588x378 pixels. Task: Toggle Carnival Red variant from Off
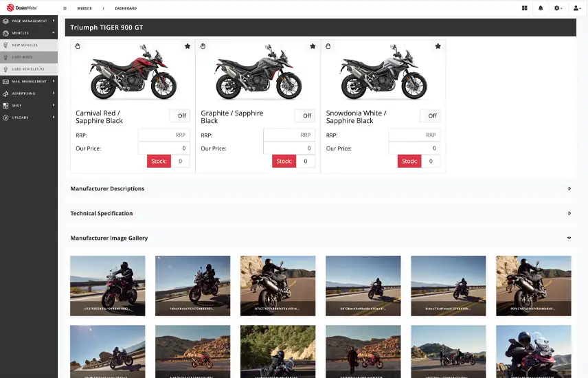click(180, 115)
